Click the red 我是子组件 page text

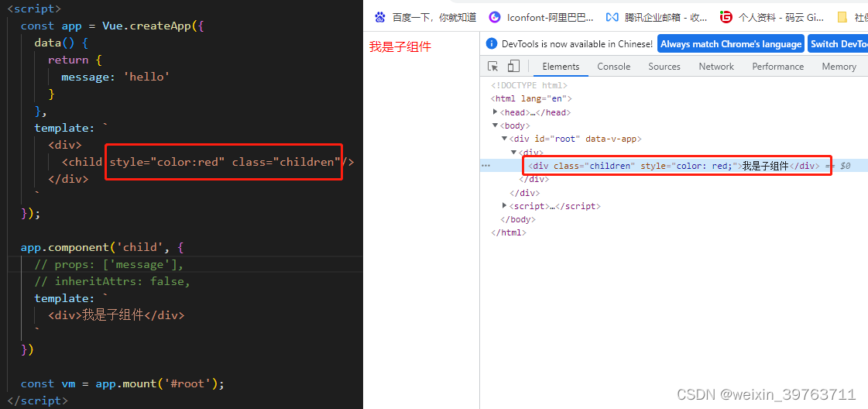(x=400, y=47)
